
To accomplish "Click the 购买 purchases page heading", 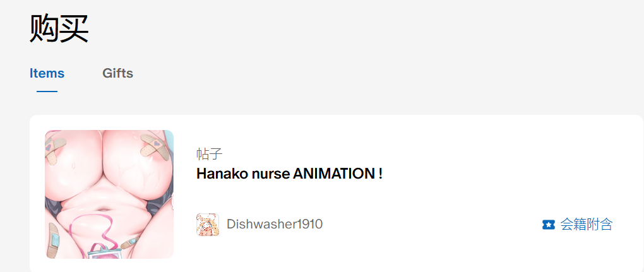I will point(59,28).
